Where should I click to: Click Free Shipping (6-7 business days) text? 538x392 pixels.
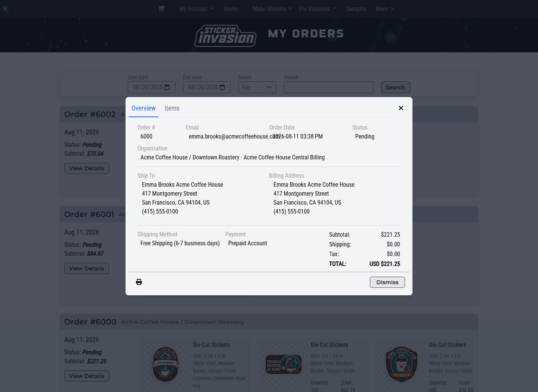click(180, 243)
